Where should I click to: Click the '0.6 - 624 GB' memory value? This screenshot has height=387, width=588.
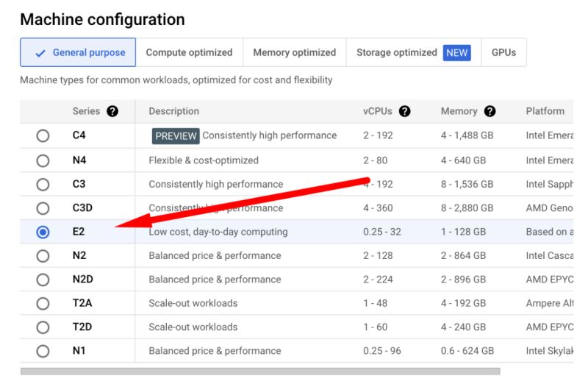click(467, 351)
